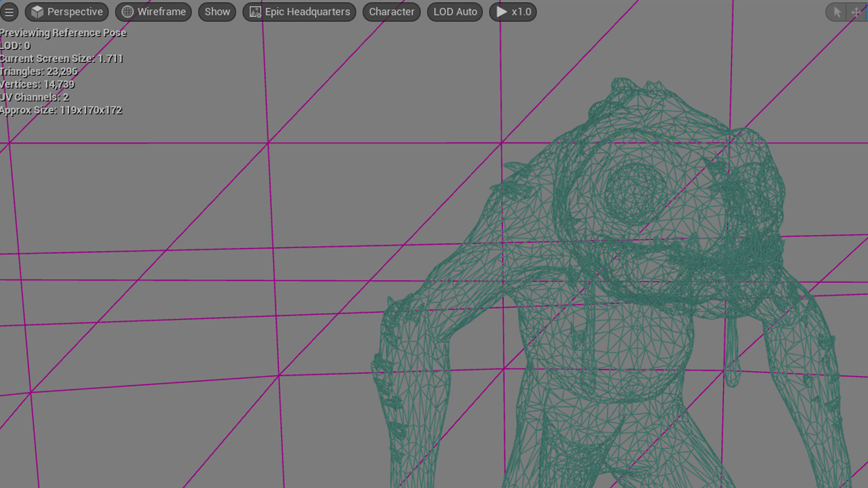Click the Approx Size readout text
The width and height of the screenshot is (868, 488).
click(x=61, y=111)
